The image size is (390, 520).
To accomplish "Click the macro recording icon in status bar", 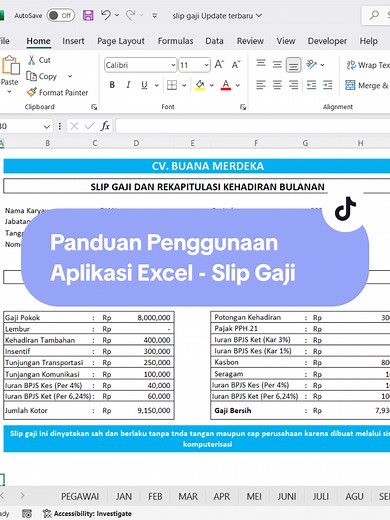I will [27, 514].
